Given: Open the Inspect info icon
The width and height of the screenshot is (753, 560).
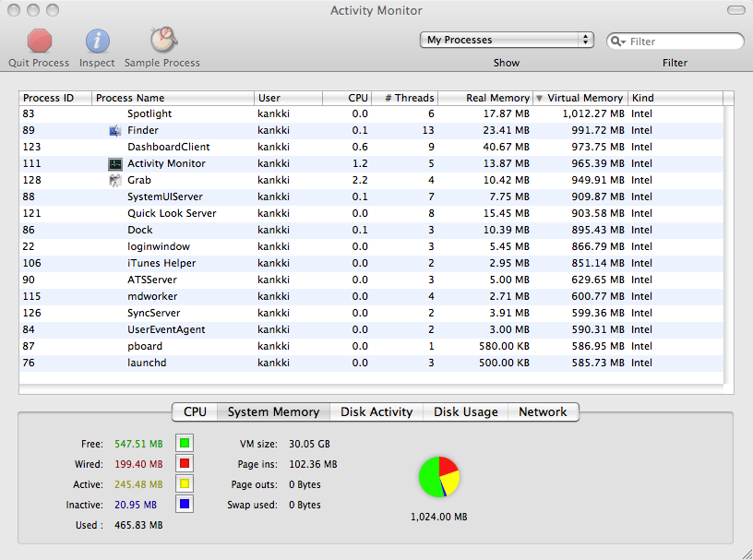Looking at the screenshot, I should pyautogui.click(x=98, y=41).
